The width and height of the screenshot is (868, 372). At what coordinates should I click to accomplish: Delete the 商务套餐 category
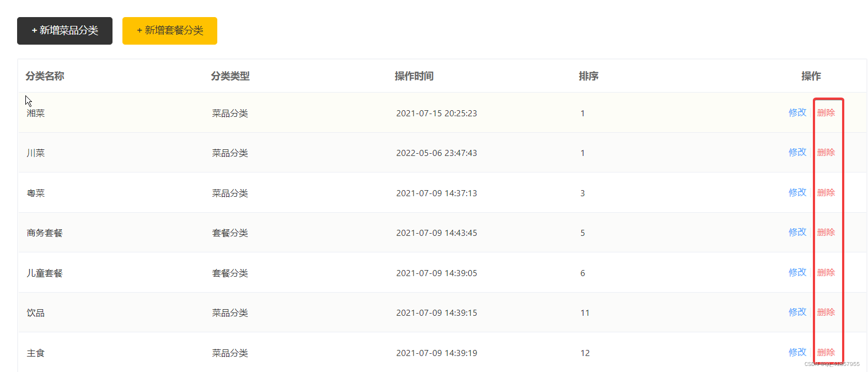point(826,232)
